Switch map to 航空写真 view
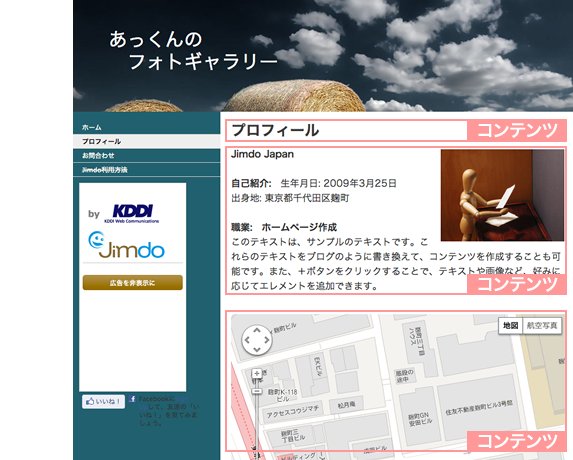 (x=542, y=326)
